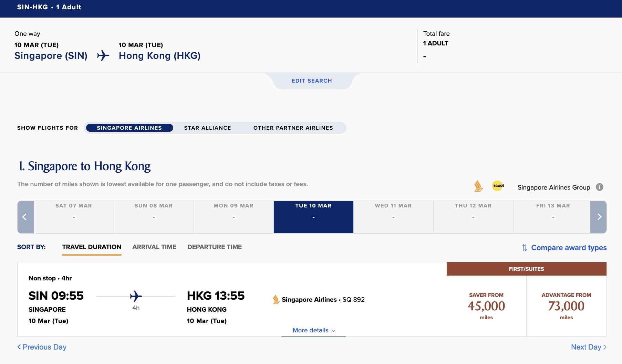Open the Edit Search panel

[x=312, y=81]
